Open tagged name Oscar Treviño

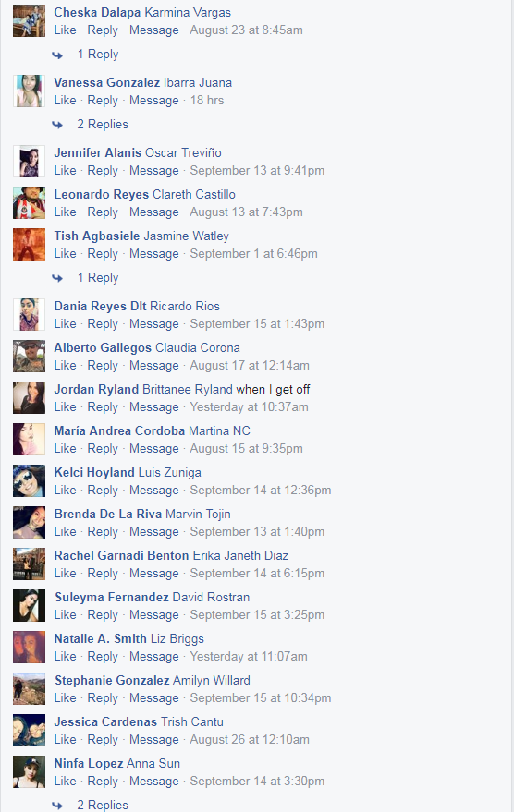point(183,152)
